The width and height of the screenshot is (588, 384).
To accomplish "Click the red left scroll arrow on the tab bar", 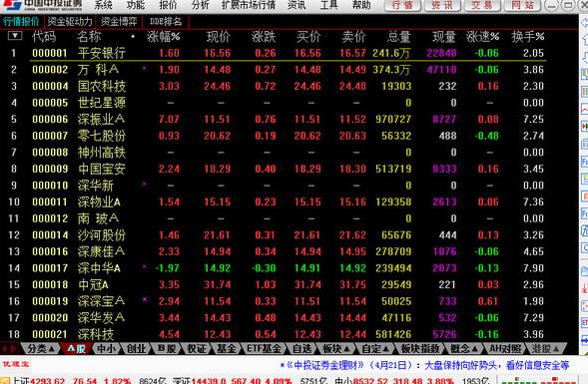I will click(x=5, y=349).
